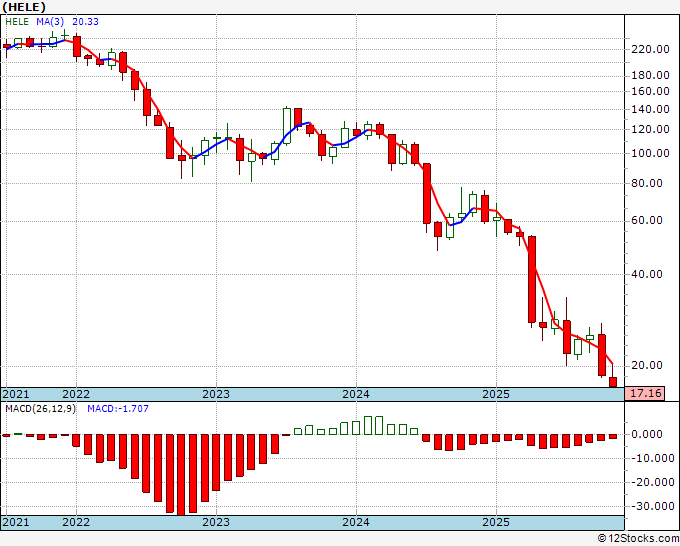Click the last red candlestick near 17.16

click(x=613, y=382)
